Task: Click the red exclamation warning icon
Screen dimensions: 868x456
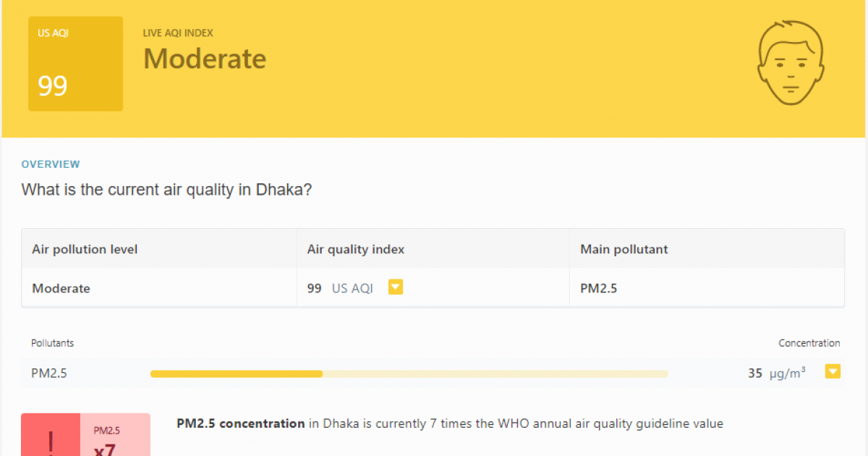Action: pyautogui.click(x=50, y=438)
